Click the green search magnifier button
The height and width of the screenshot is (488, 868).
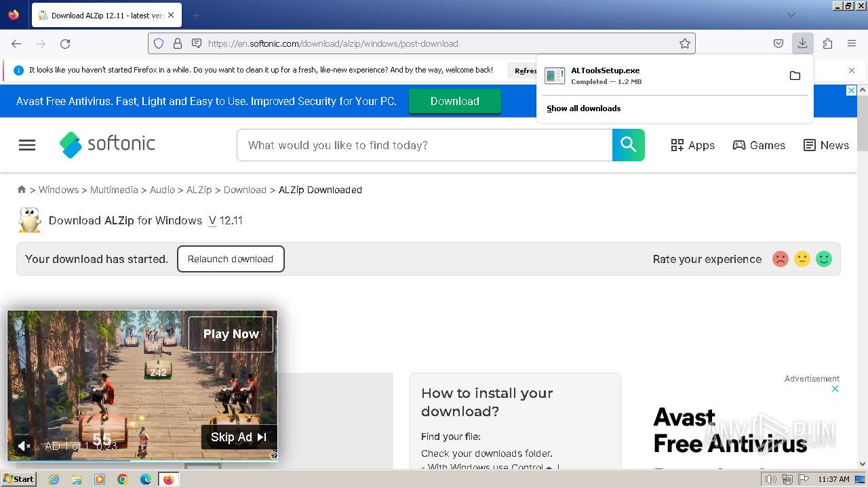629,145
